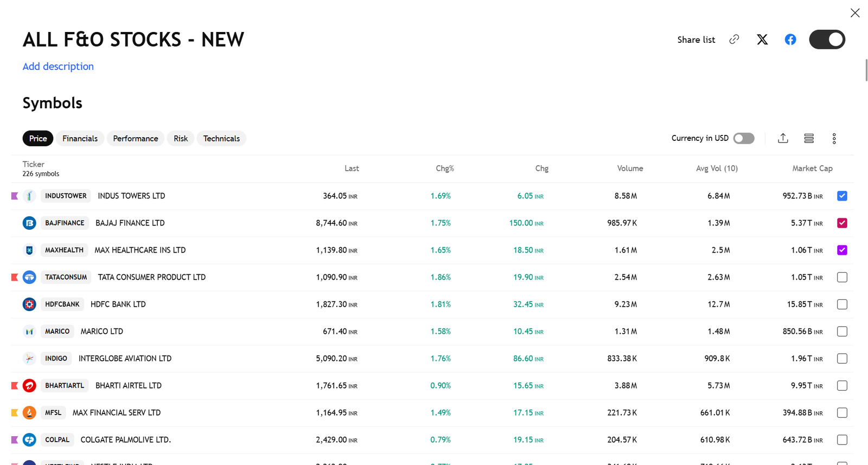Uncheck the INDUSTOWER row checkbox

point(842,196)
